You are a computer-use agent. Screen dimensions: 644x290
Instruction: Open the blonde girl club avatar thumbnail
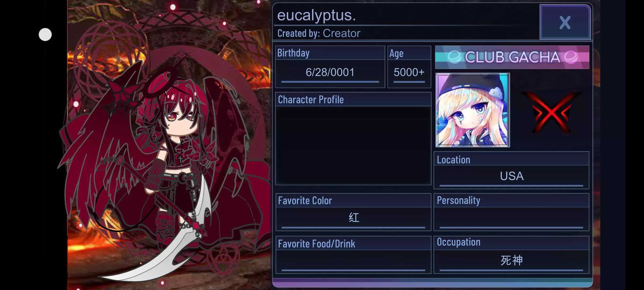pyautogui.click(x=473, y=110)
